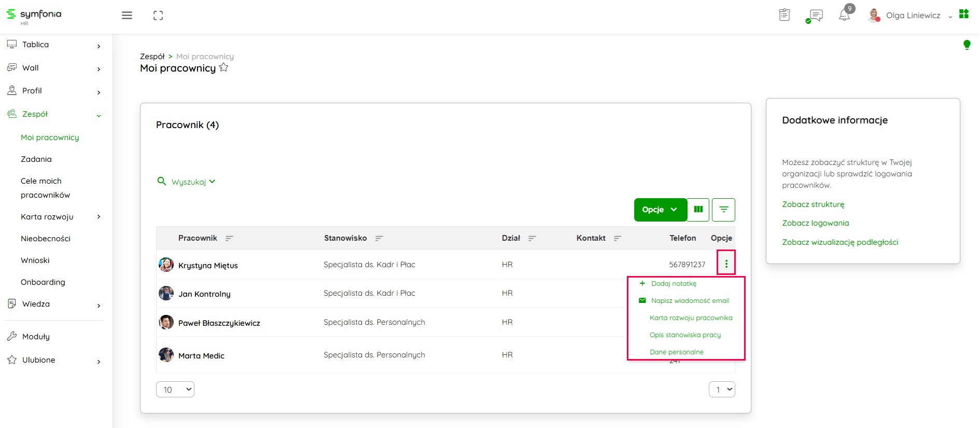The width and height of the screenshot is (980, 428).
Task: Open the hamburger menu icon
Action: (127, 16)
